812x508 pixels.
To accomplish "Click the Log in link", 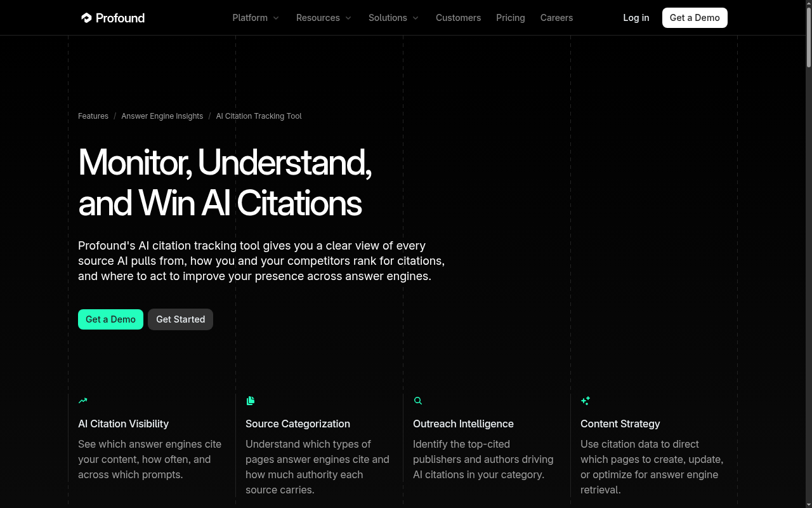I will tap(636, 18).
